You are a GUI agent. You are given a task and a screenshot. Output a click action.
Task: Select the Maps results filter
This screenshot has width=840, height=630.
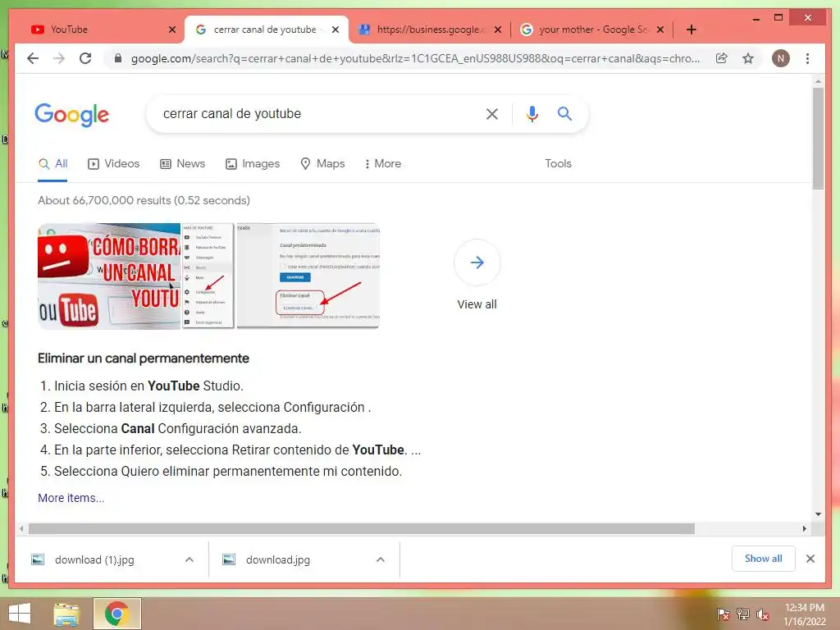(x=322, y=163)
